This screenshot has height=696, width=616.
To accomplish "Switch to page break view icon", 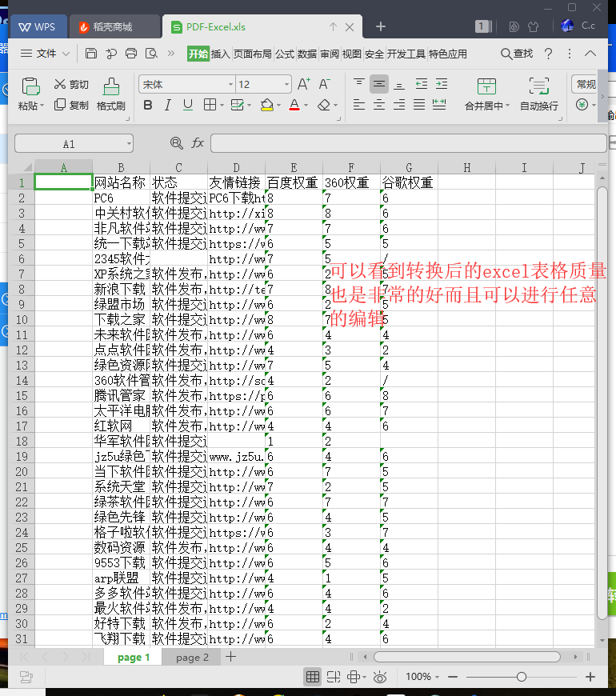I will tap(334, 677).
